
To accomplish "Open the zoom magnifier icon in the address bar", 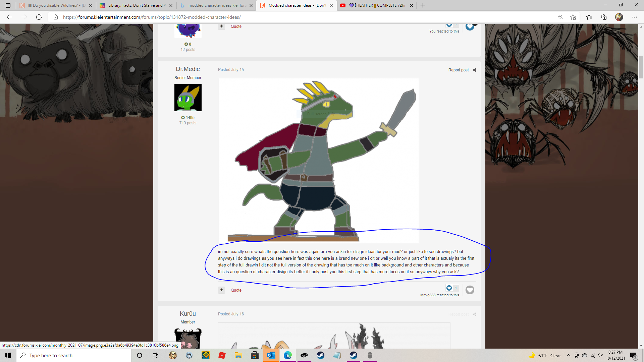I will click(560, 17).
